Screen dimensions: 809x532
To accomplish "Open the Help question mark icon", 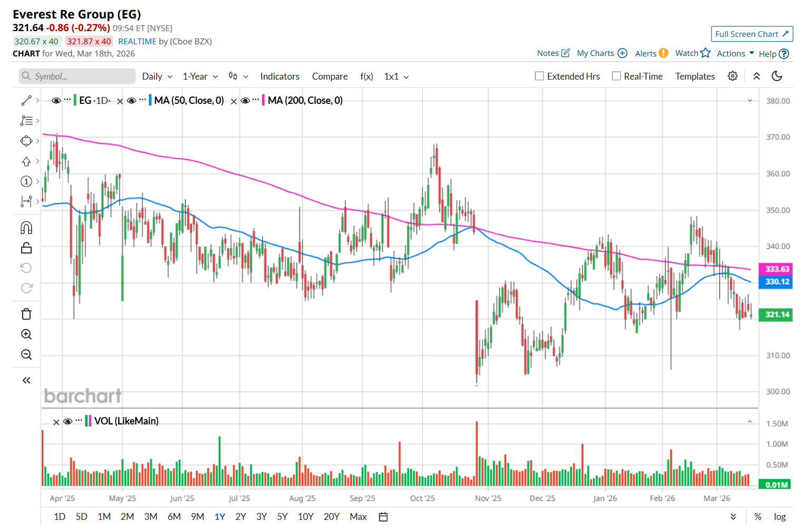I will click(784, 54).
